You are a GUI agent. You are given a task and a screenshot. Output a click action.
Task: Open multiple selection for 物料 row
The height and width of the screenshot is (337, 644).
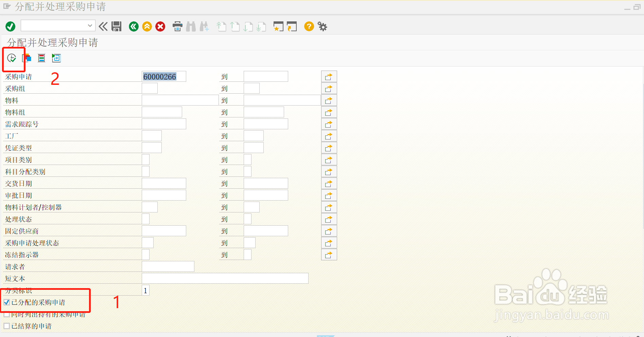[329, 100]
